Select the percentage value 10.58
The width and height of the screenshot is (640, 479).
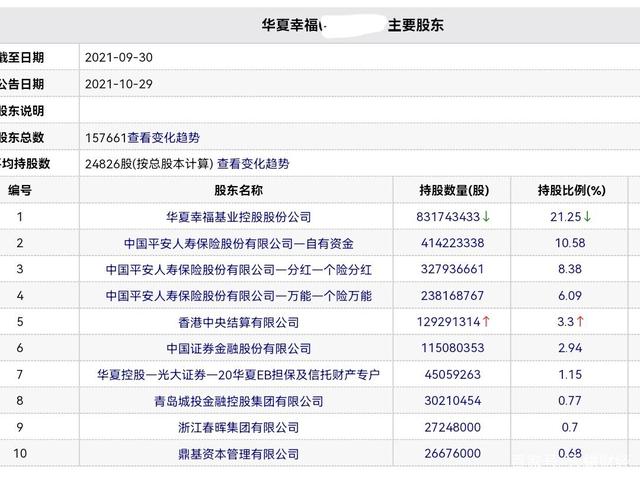point(570,243)
